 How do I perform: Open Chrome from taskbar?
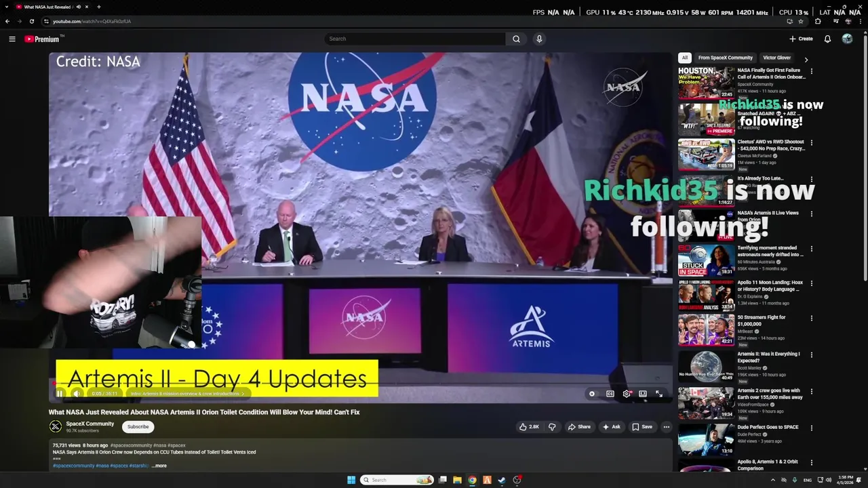472,480
